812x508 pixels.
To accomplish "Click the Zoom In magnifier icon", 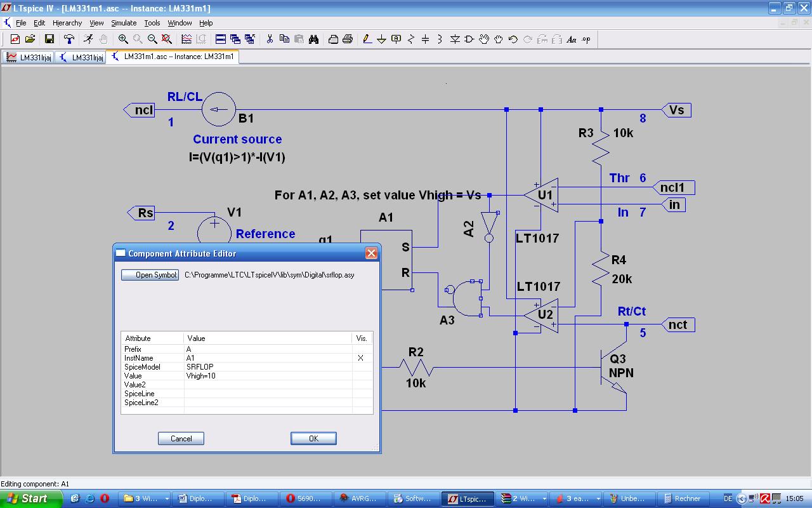I will pyautogui.click(x=123, y=39).
